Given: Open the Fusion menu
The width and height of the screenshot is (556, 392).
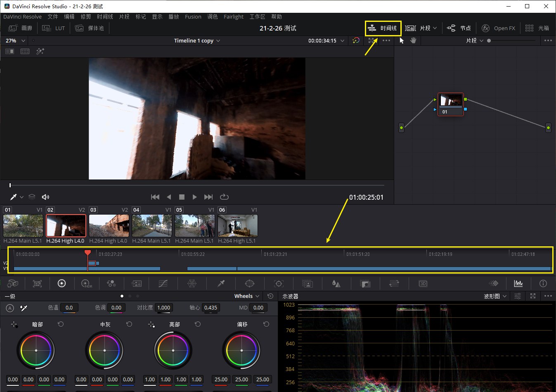Looking at the screenshot, I should tap(193, 17).
